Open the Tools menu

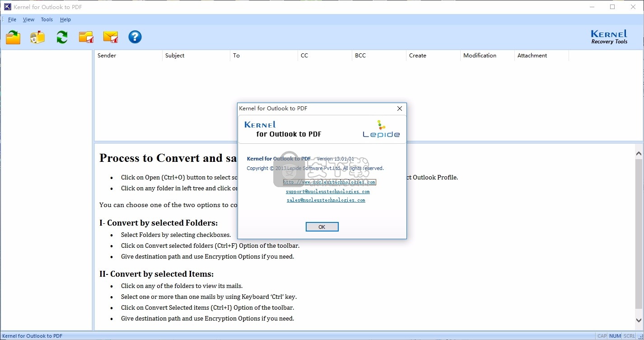point(47,19)
